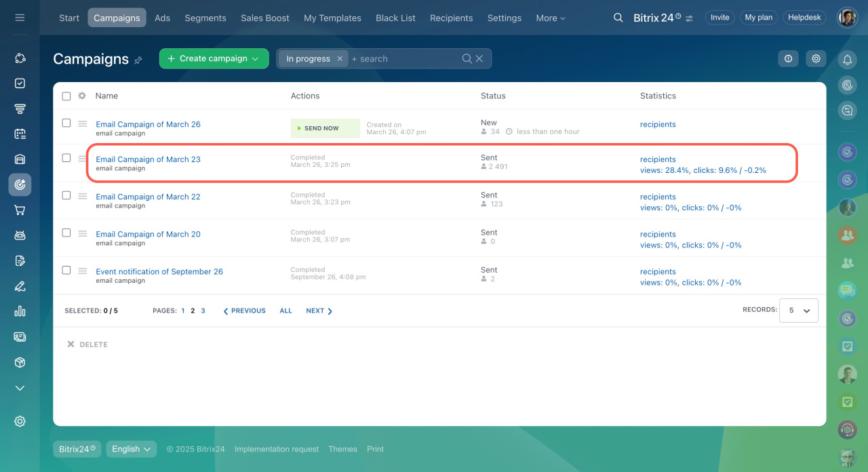
Task: Open the English language selector
Action: 132,449
